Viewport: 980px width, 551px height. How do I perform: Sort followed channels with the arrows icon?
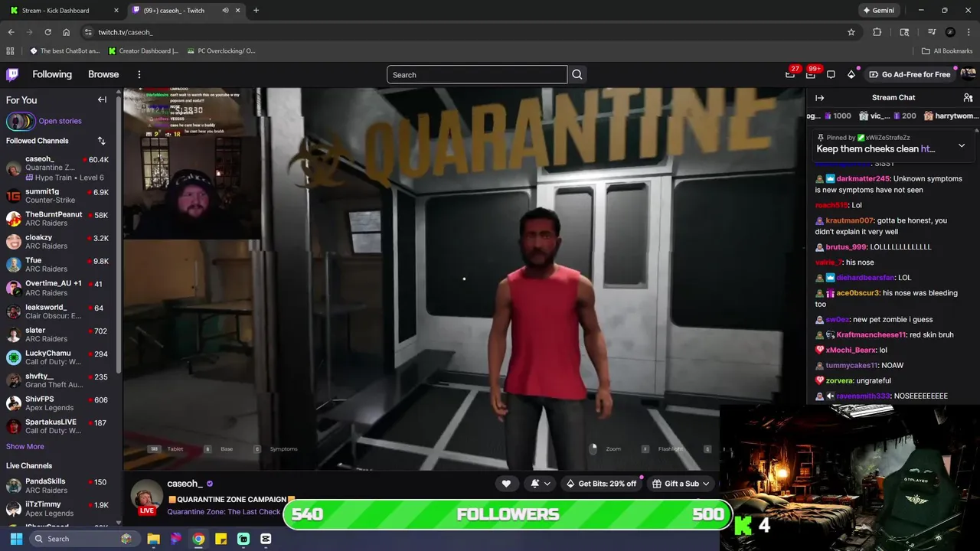(101, 141)
